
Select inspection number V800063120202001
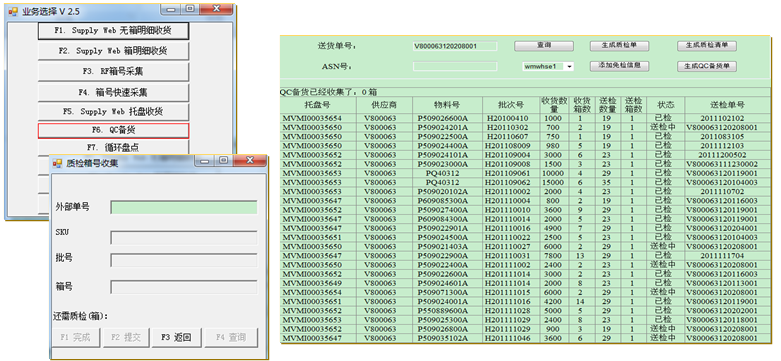pos(721,311)
